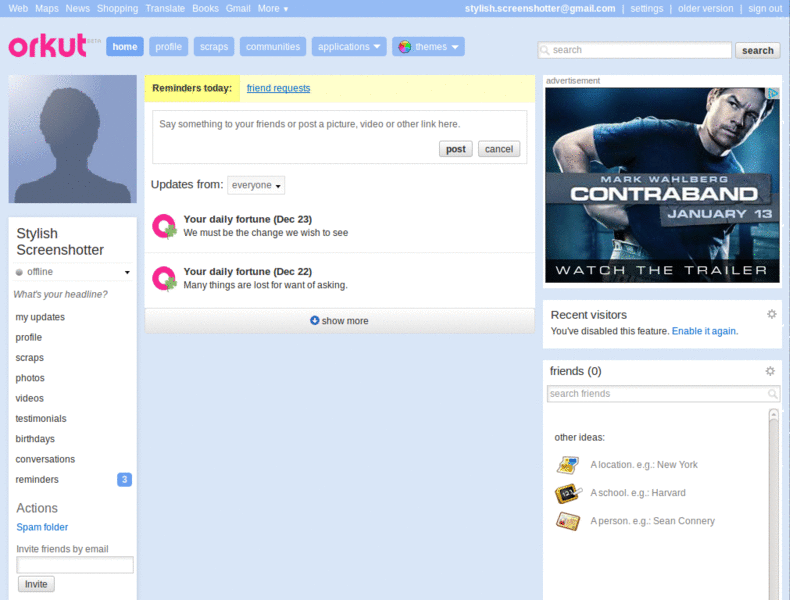This screenshot has height=600, width=800.
Task: Click the location idea map icon
Action: tap(567, 465)
